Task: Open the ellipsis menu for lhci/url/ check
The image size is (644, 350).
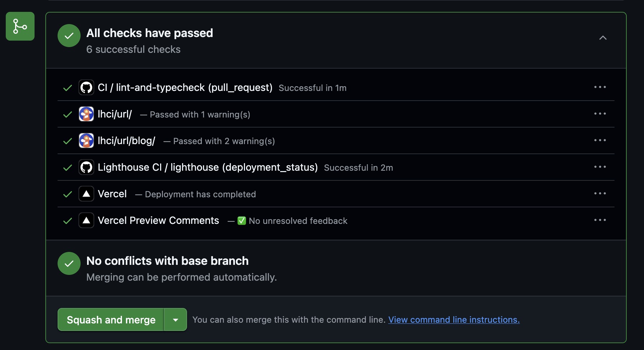Action: coord(600,114)
